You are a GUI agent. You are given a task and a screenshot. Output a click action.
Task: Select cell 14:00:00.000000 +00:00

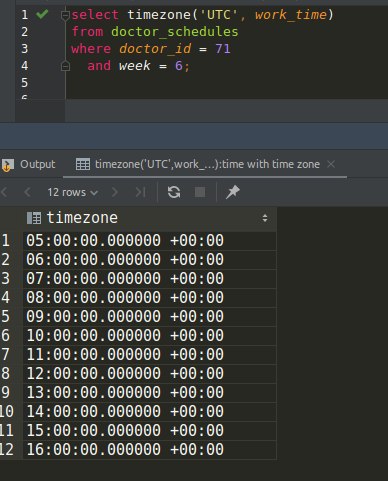pyautogui.click(x=150, y=412)
